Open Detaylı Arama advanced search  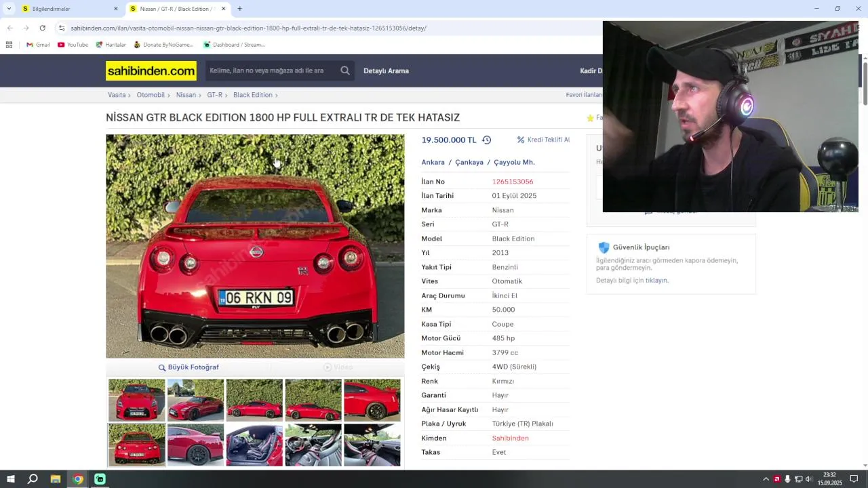coord(386,70)
